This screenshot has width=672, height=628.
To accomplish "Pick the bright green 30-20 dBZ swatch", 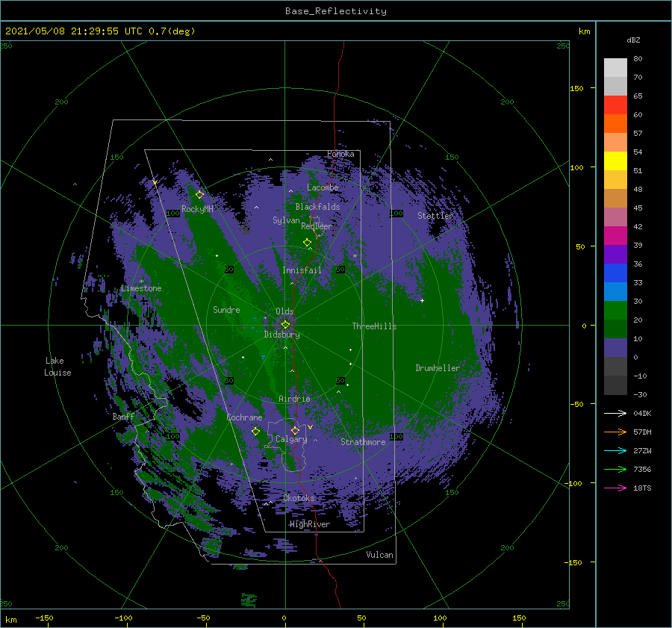I will pos(615,311).
